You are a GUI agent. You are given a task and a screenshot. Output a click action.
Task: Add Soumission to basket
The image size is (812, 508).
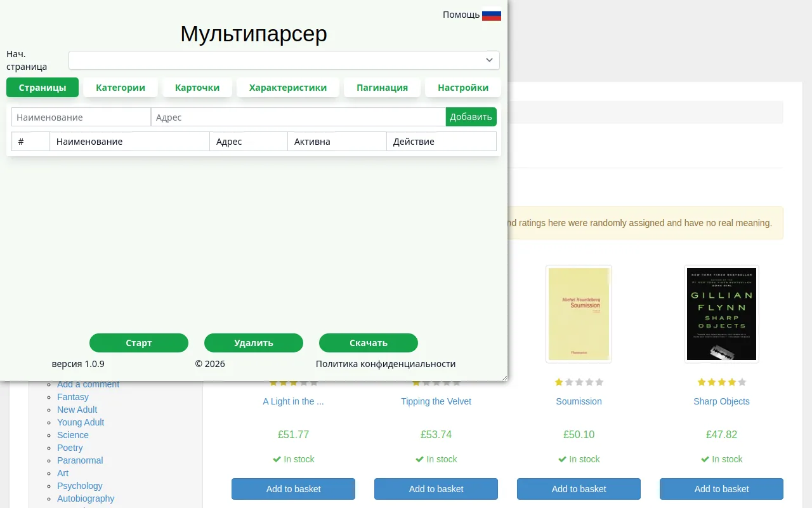[579, 489]
